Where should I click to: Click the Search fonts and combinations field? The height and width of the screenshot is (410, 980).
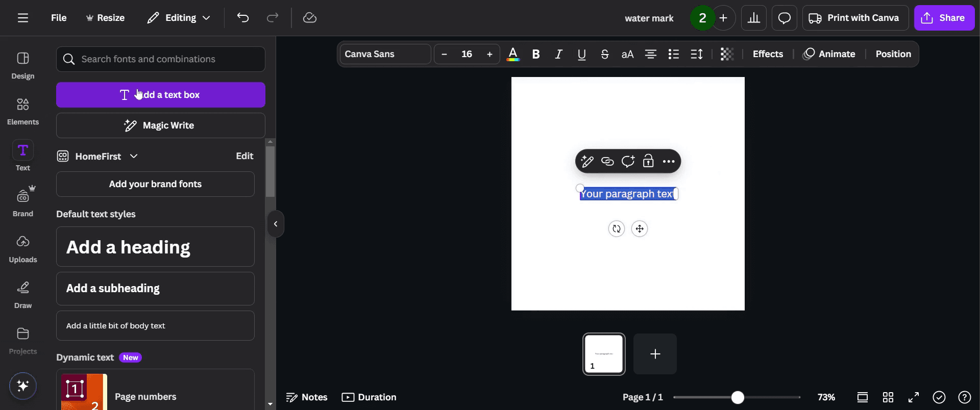click(161, 59)
